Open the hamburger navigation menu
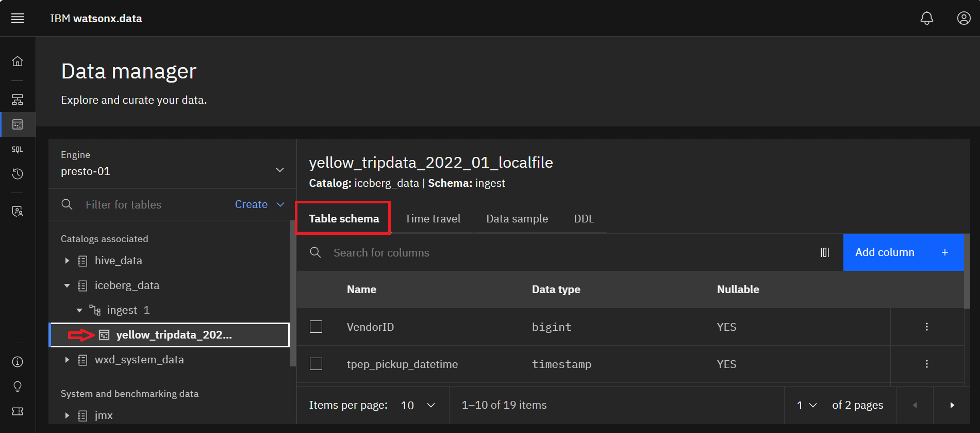The image size is (980, 433). [18, 18]
